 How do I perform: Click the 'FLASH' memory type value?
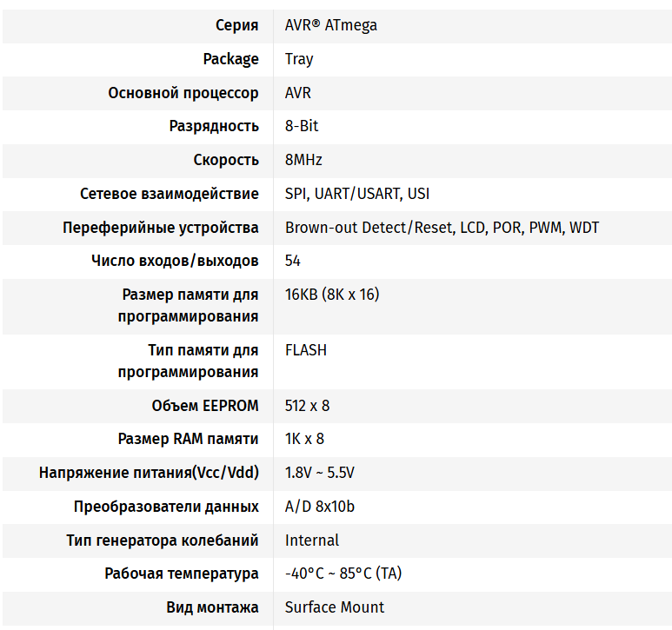coord(305,350)
